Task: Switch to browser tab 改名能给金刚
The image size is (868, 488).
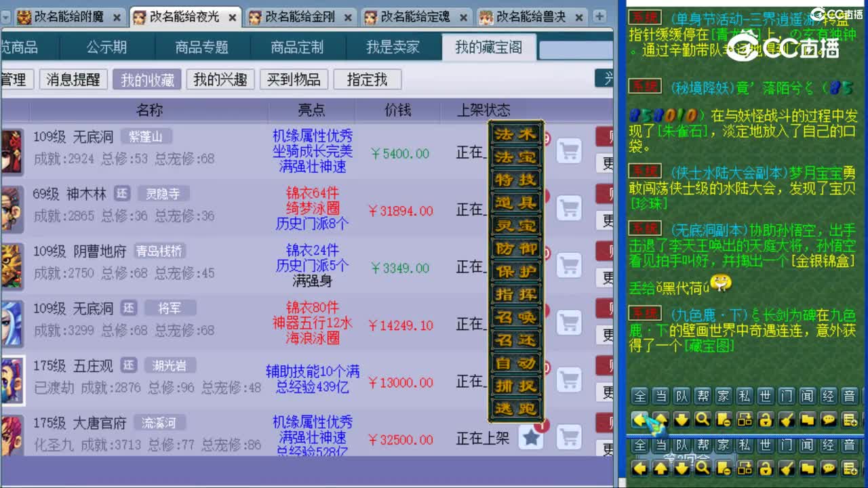Action: [x=300, y=17]
